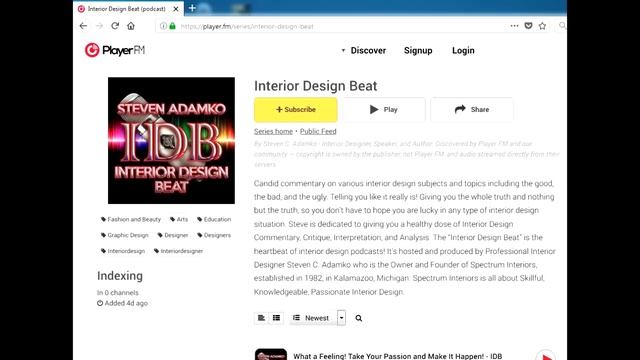This screenshot has width=640, height=360.
Task: Expand the Discover dropdown menu
Action: click(364, 50)
